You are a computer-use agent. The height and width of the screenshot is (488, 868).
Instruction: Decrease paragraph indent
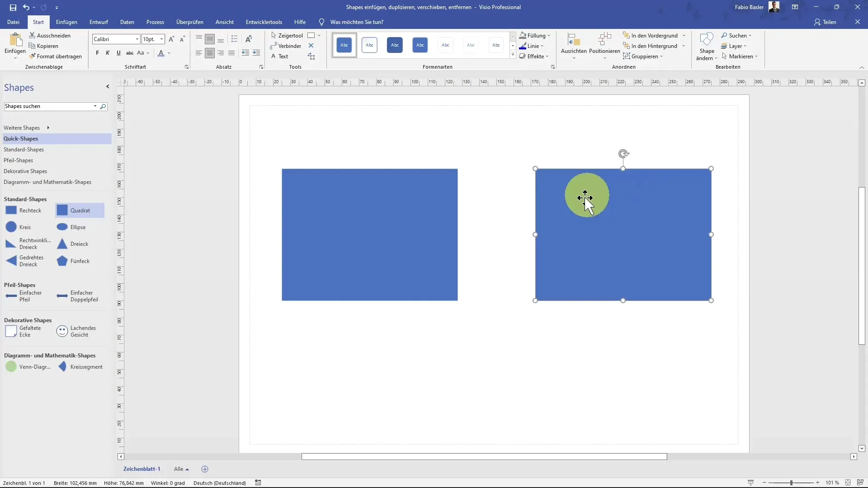coord(245,53)
